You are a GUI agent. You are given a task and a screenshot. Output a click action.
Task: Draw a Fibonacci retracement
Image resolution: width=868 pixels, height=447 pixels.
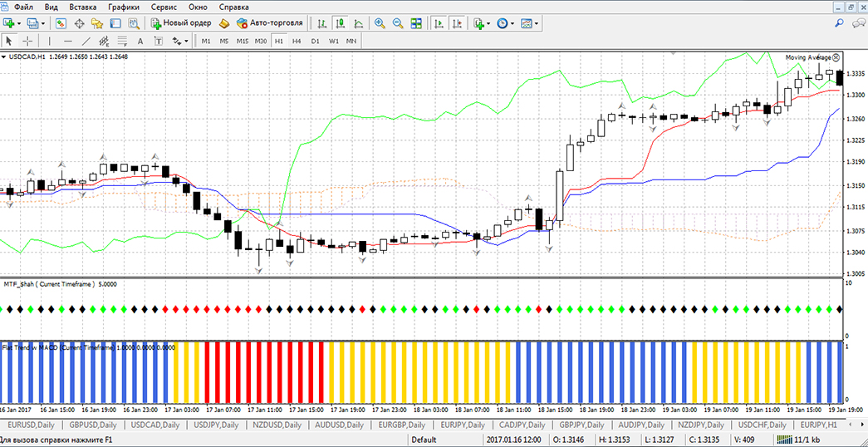[x=122, y=41]
